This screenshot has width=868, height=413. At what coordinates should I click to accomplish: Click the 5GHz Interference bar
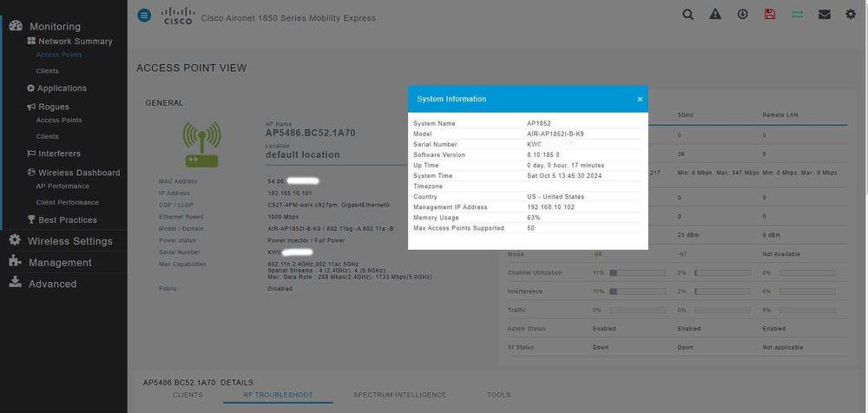point(722,292)
